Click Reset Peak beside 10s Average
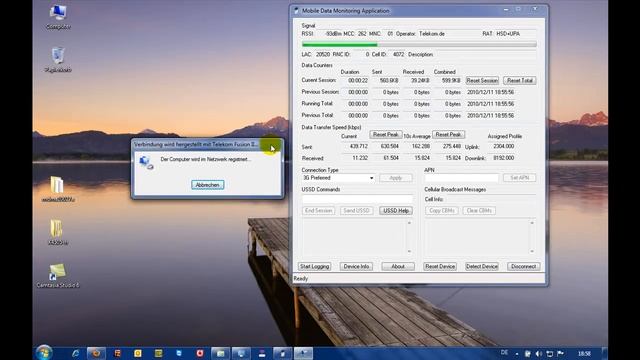This screenshot has width=640, height=360. pyautogui.click(x=448, y=134)
